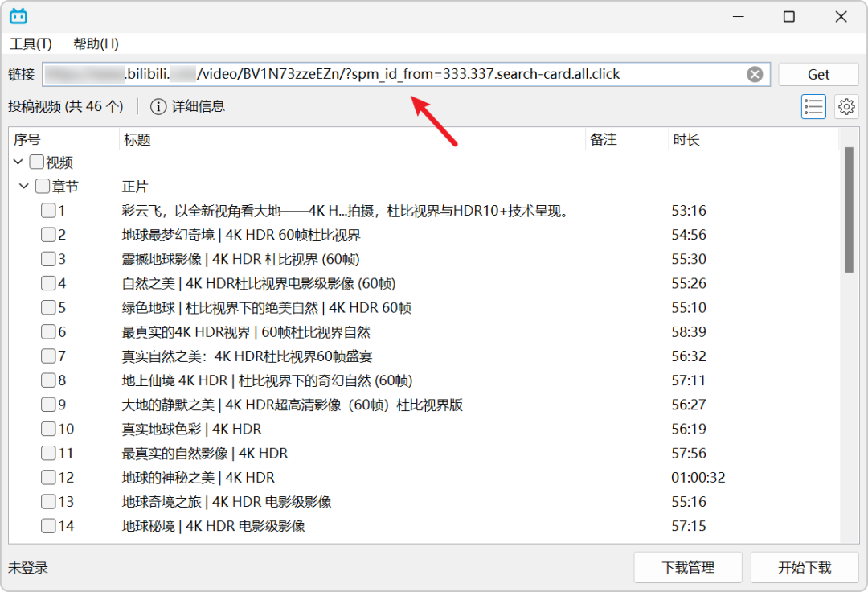Maximize the downloader window
This screenshot has width=868, height=592.
789,17
